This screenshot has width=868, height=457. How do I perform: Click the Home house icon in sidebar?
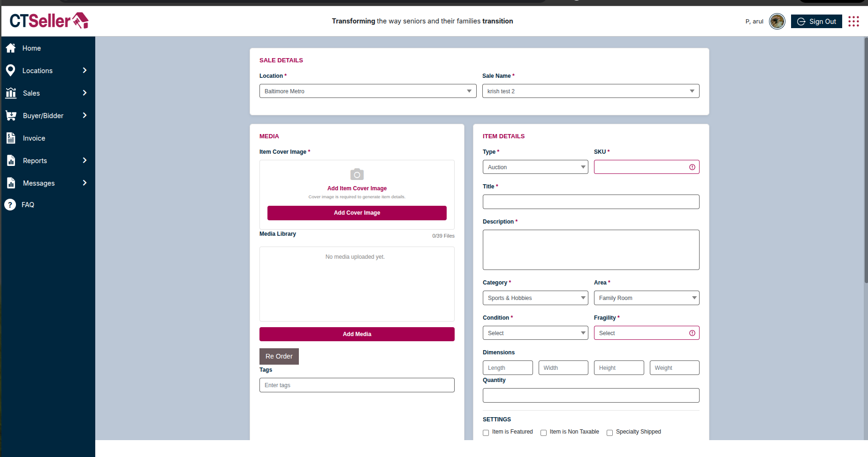pos(11,48)
